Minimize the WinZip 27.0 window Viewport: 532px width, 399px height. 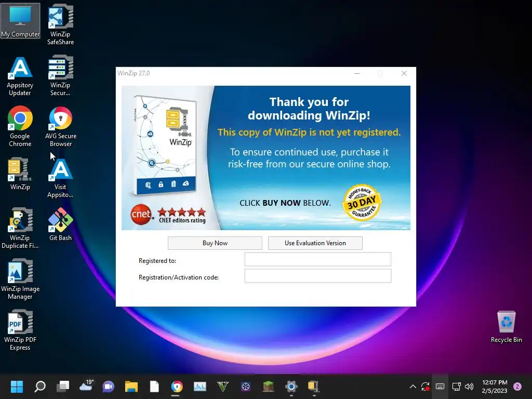point(357,73)
